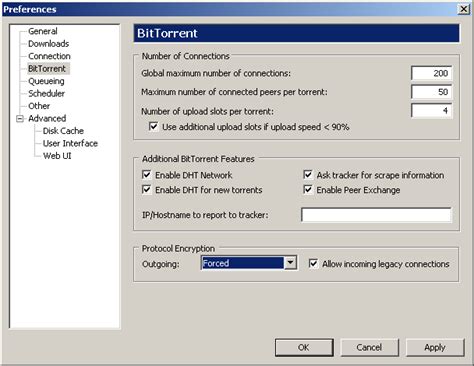Go to the Connection settings page
This screenshot has height=366, width=474.
point(49,56)
